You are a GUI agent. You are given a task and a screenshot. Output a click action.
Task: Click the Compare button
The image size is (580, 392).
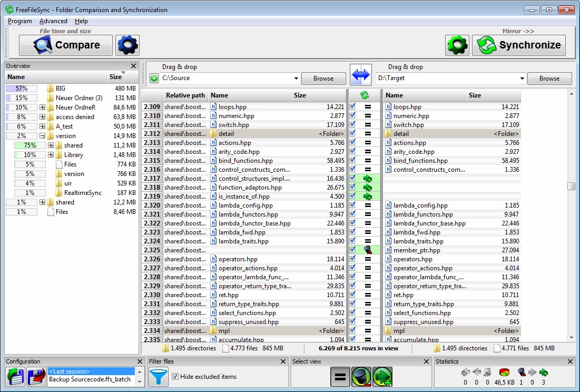coord(66,45)
